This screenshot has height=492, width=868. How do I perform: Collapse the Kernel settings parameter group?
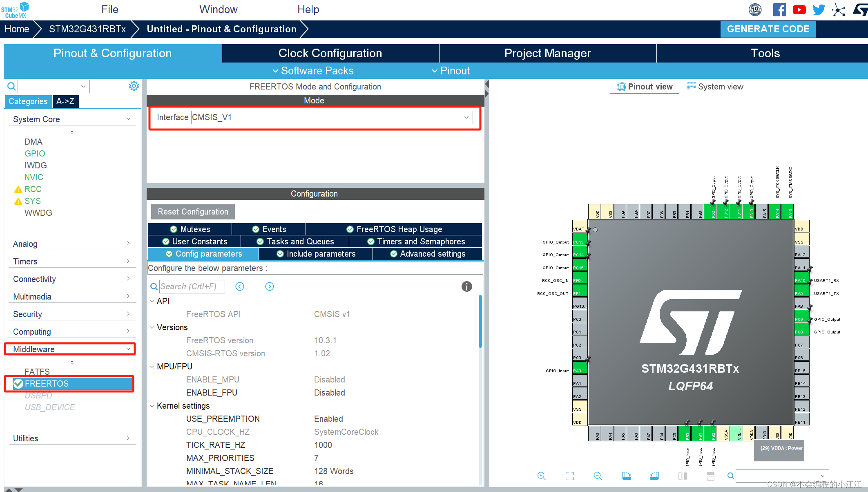pyautogui.click(x=152, y=406)
